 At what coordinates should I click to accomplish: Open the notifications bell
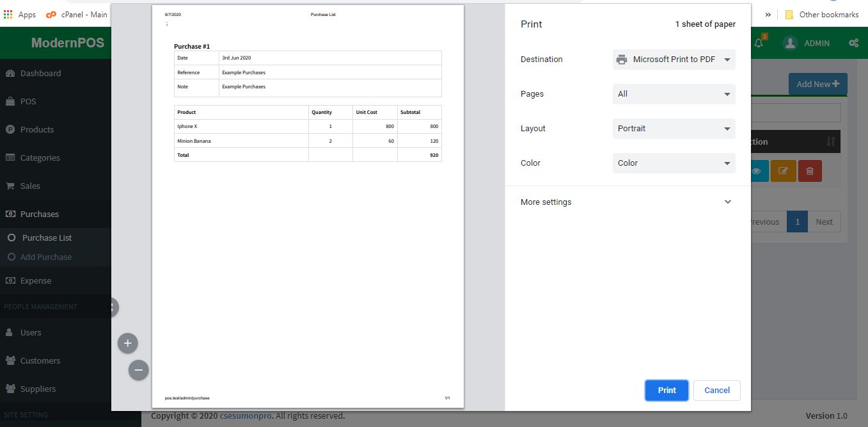tap(759, 43)
